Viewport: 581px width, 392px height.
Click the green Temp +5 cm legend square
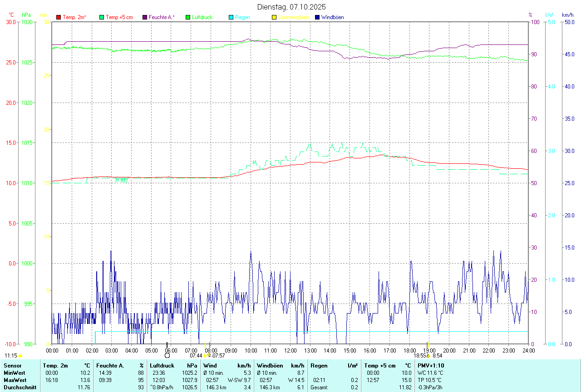click(102, 17)
